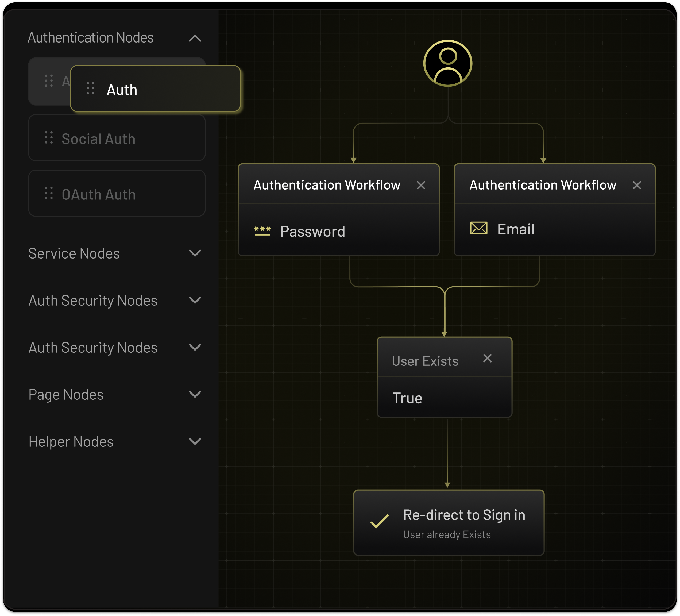
Task: Click the True option inside User Exists node
Action: pos(407,398)
